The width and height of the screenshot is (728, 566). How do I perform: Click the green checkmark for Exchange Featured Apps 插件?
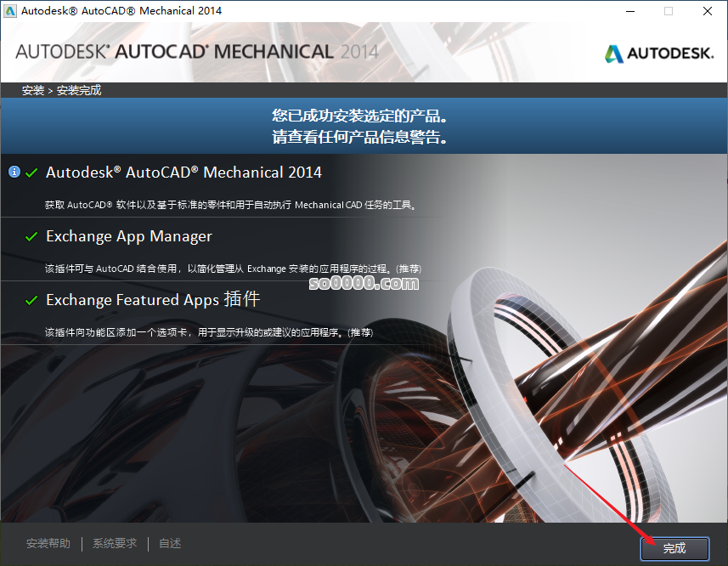tap(32, 300)
